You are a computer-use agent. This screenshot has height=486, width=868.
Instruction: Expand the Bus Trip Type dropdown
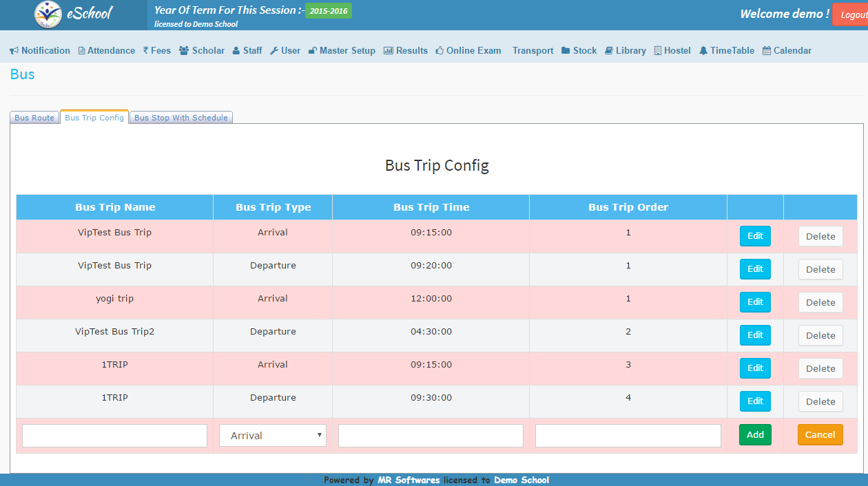point(273,435)
